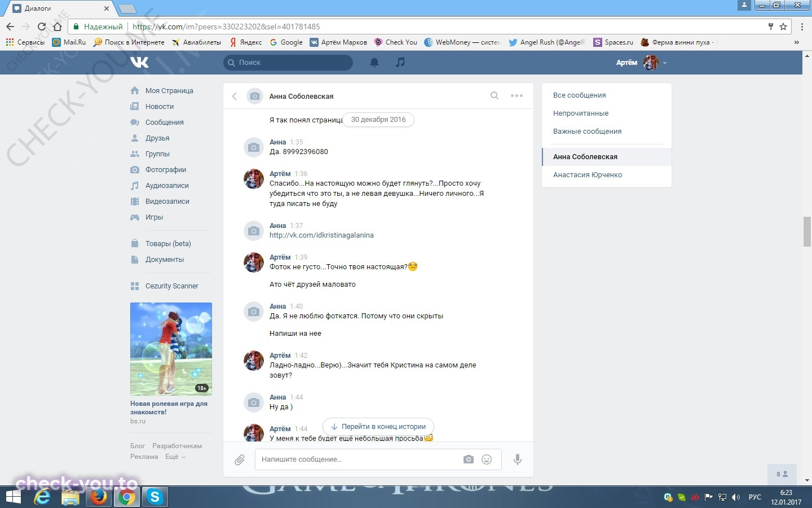The height and width of the screenshot is (508, 812).
Task: Open Игры in the sidebar
Action: coord(154,217)
